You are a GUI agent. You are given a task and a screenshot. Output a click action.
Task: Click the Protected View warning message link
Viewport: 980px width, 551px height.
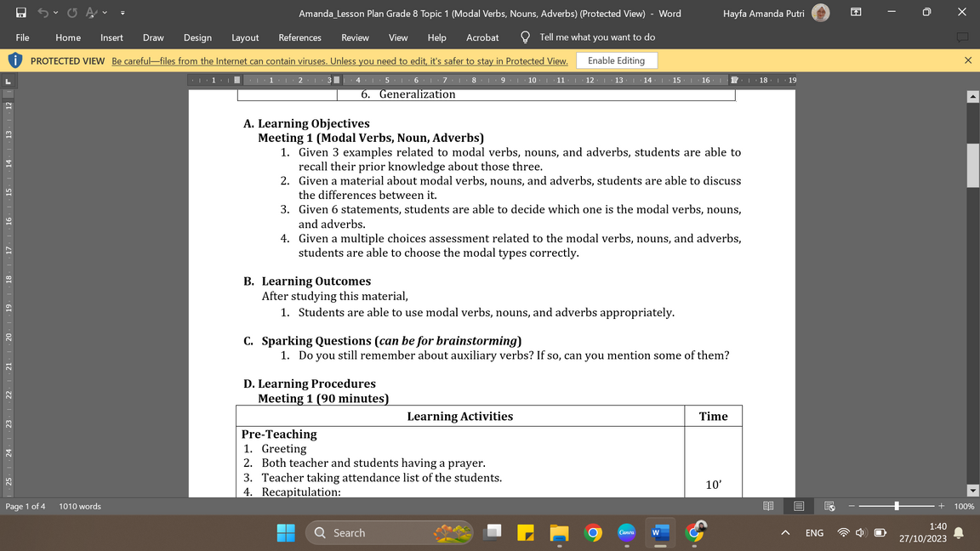(x=339, y=61)
